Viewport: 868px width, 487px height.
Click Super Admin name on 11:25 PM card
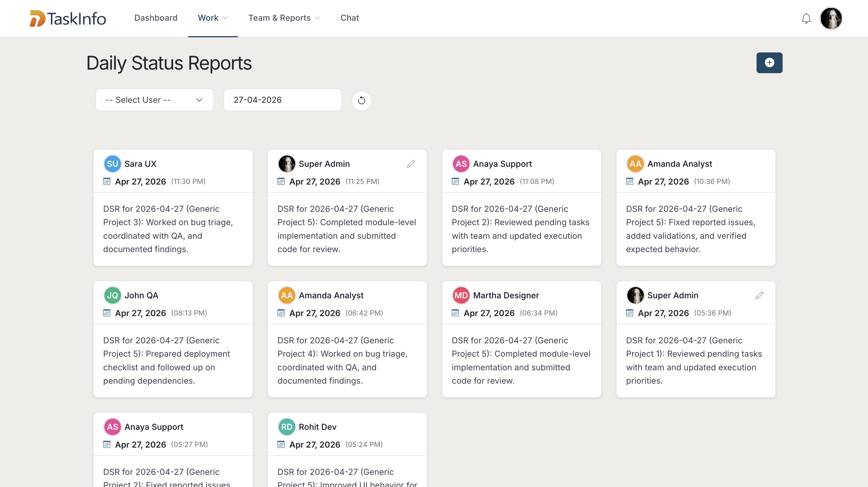(324, 164)
